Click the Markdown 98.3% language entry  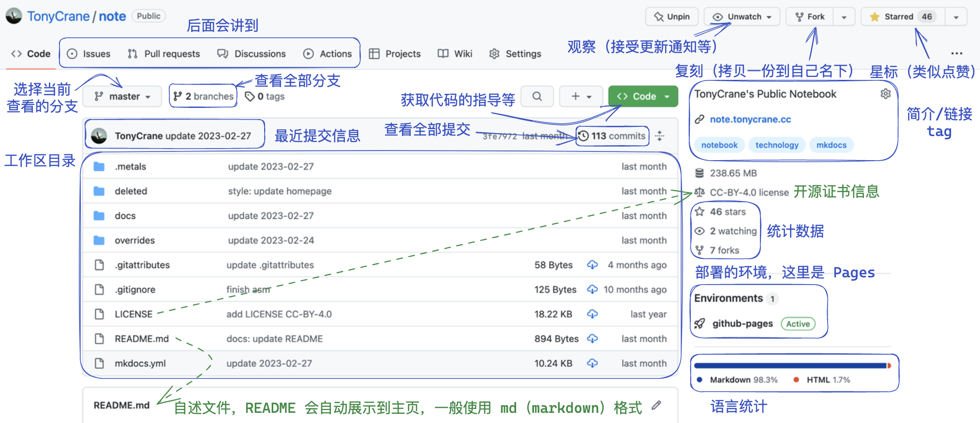pos(737,380)
